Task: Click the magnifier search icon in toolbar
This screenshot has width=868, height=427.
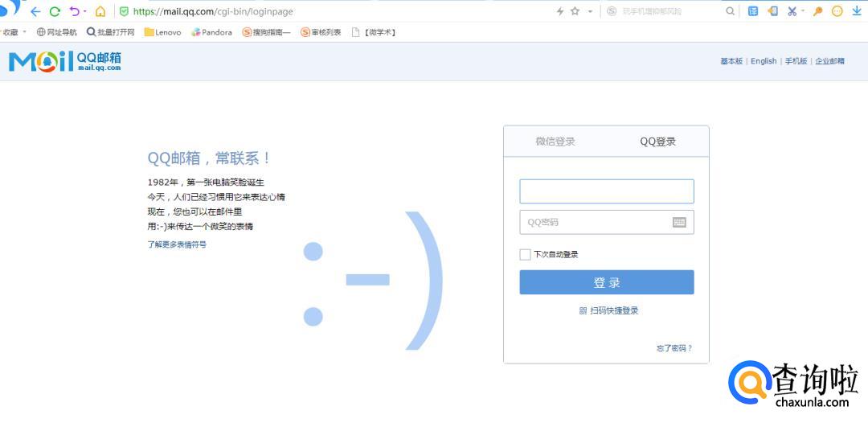Action: click(731, 11)
